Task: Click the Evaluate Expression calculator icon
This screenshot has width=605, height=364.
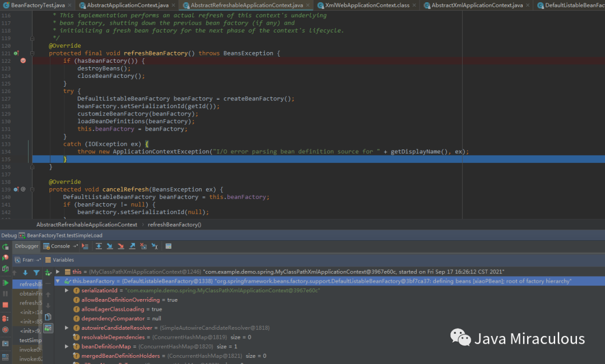Action: [x=169, y=246]
